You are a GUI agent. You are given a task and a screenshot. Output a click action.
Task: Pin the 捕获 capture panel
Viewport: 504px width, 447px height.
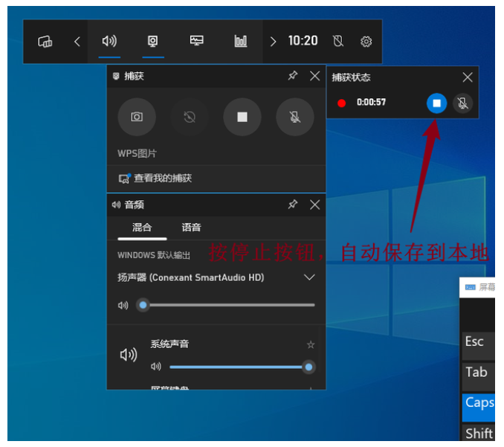(293, 76)
